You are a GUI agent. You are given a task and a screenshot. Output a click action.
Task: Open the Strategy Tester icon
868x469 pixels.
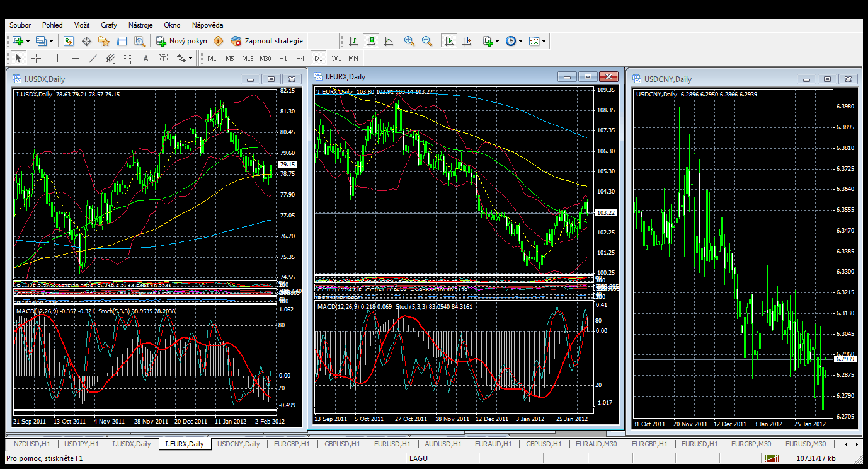(139, 41)
